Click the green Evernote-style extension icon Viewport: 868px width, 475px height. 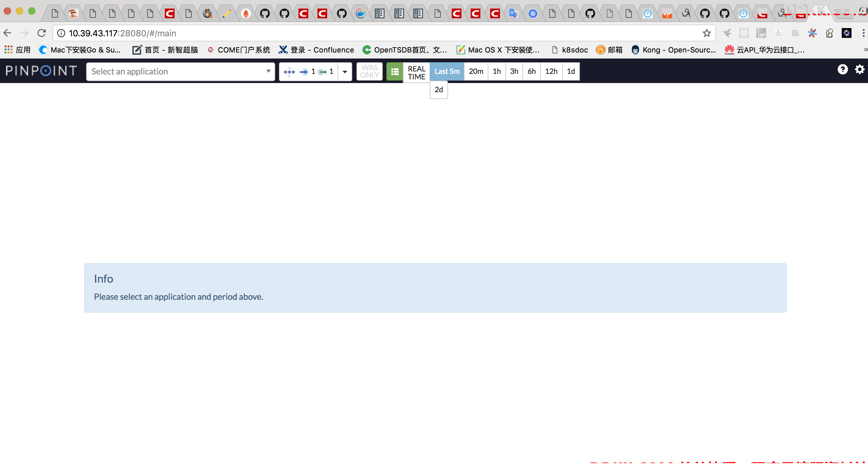pos(829,33)
